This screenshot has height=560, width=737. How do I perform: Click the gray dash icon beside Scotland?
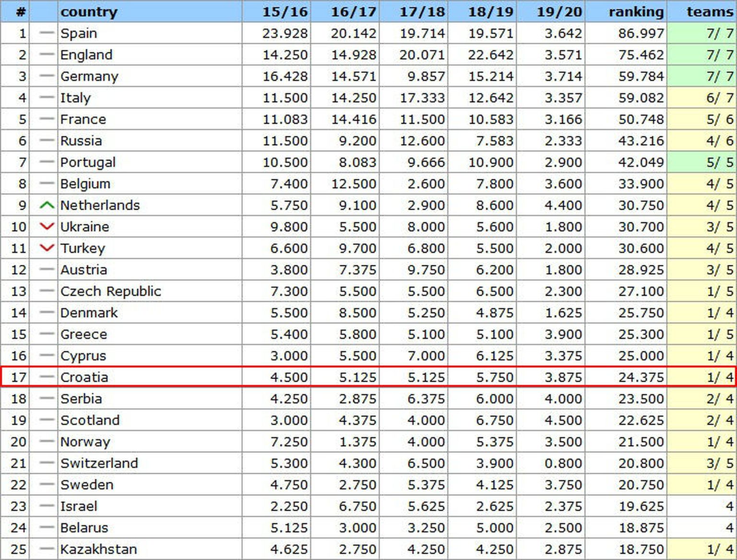coord(47,420)
